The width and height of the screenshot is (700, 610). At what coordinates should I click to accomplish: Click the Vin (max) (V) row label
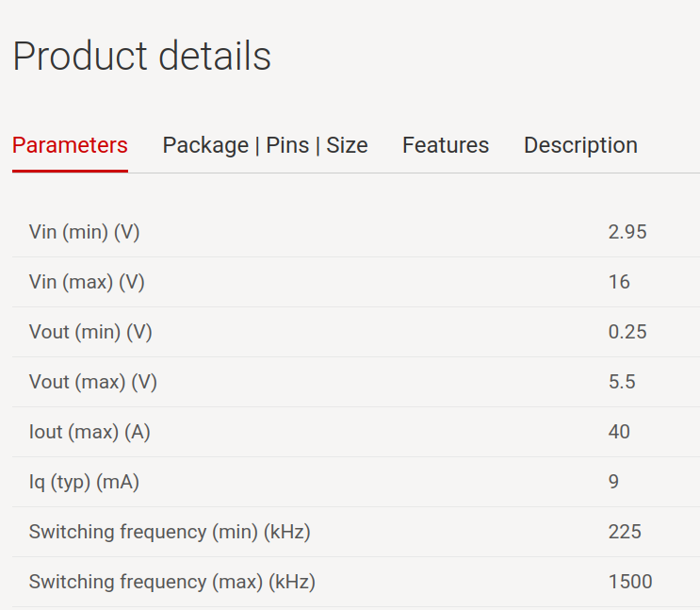click(87, 282)
